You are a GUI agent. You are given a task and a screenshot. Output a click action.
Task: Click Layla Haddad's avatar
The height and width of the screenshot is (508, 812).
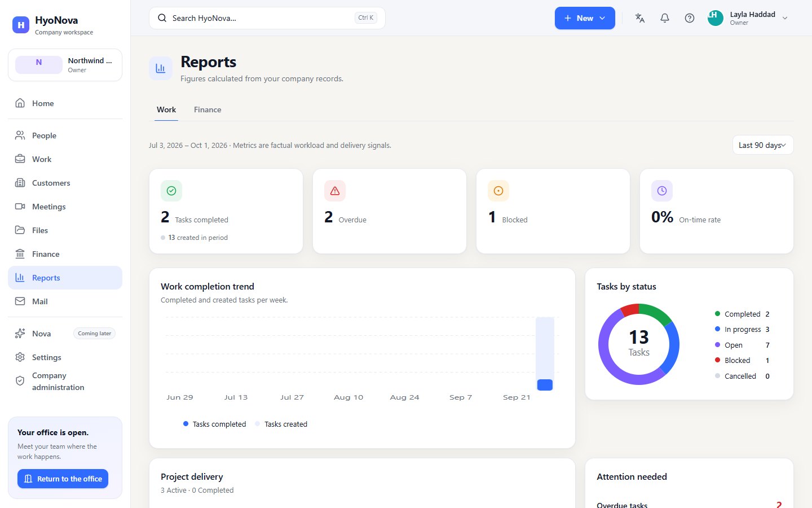(x=716, y=18)
